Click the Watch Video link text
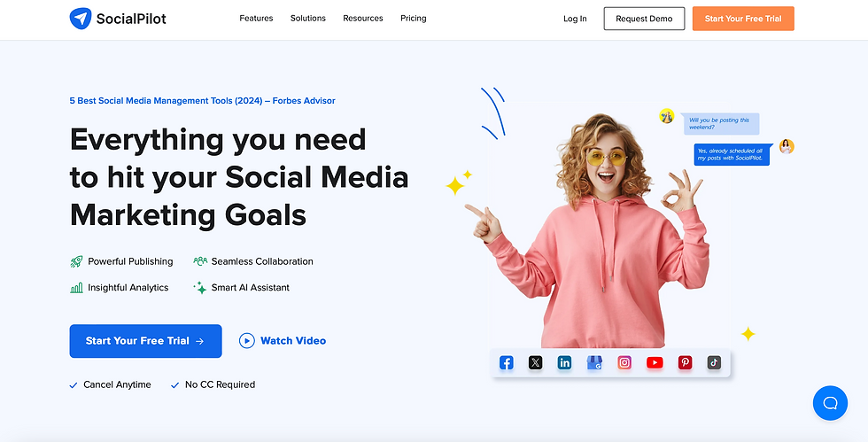The width and height of the screenshot is (868, 442). (x=293, y=341)
